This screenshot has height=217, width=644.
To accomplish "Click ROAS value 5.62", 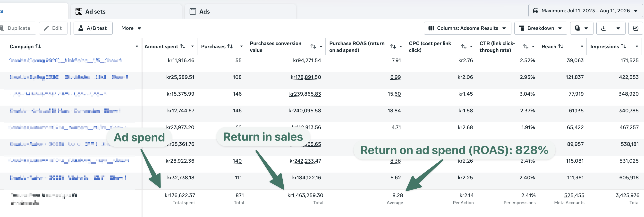I will 396,178.
